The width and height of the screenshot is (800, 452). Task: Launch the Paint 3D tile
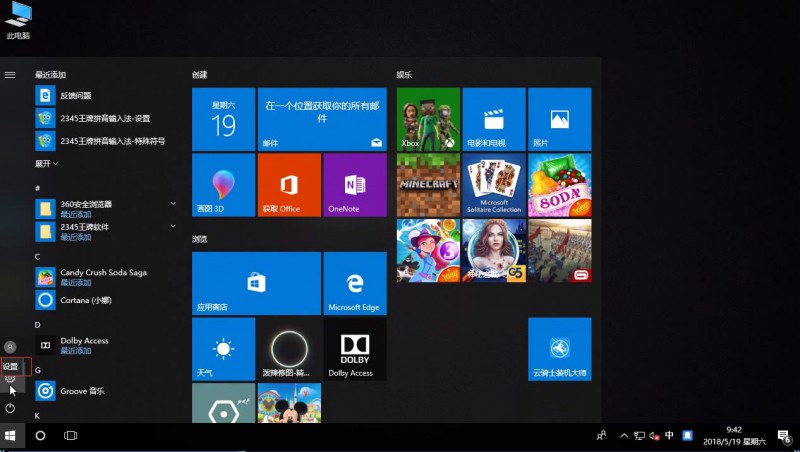[223, 185]
